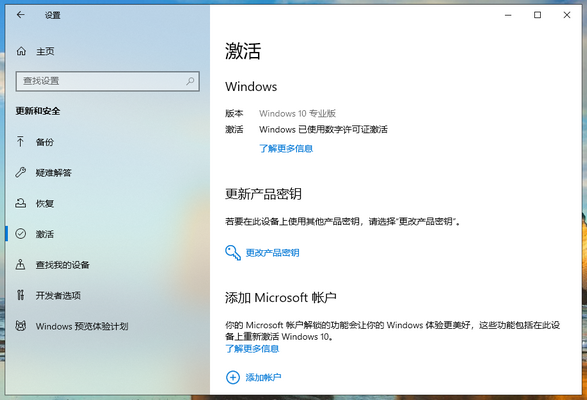Screen dimensions: 587x400
Task: Select 激活 in the sidebar
Action: (45, 234)
